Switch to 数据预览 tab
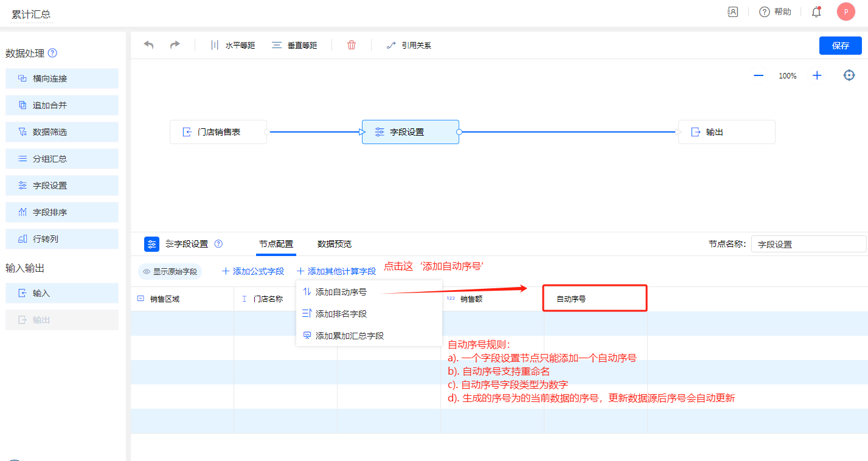 [x=334, y=244]
